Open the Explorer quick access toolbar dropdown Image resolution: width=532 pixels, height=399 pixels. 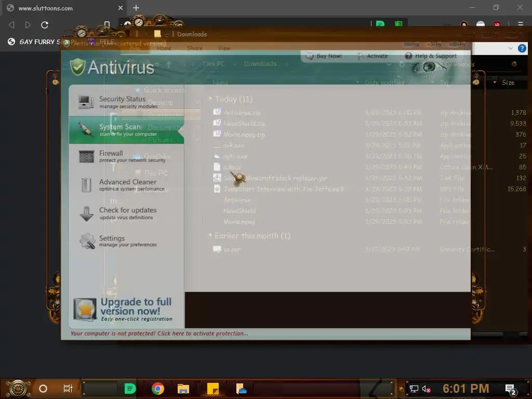coord(167,35)
